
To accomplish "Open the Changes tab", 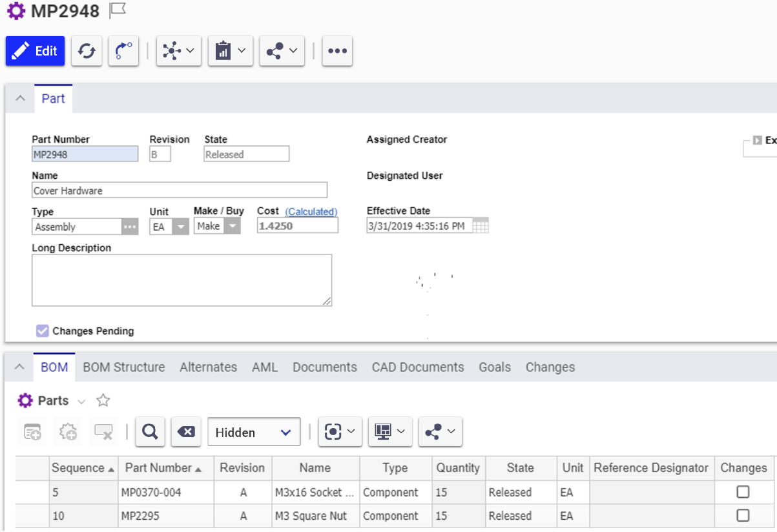I will (x=550, y=367).
